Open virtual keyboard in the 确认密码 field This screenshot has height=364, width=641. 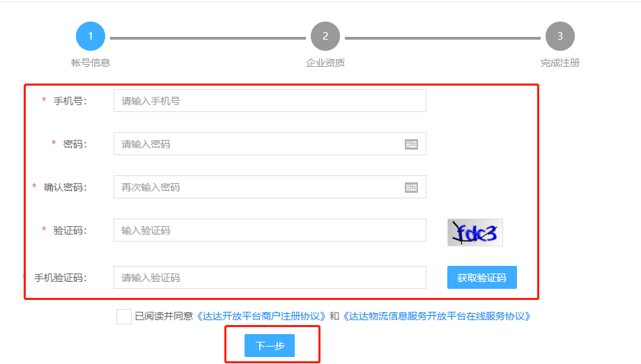tap(411, 187)
